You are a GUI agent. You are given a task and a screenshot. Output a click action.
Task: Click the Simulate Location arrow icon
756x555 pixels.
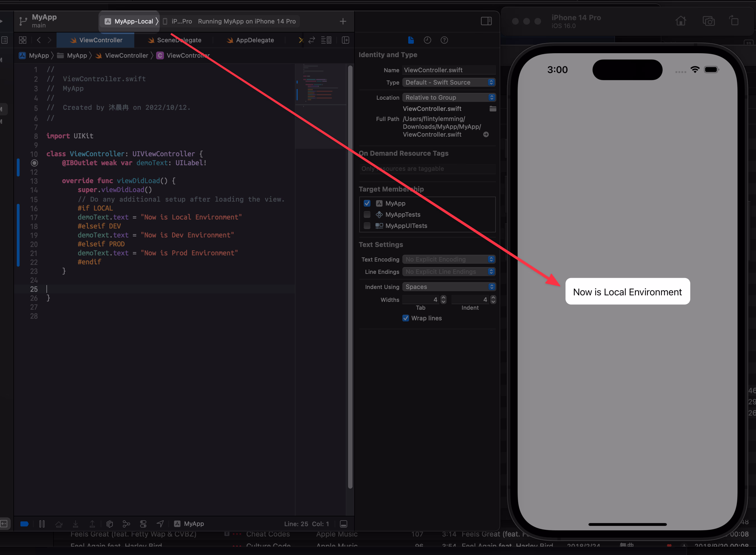[x=160, y=524]
